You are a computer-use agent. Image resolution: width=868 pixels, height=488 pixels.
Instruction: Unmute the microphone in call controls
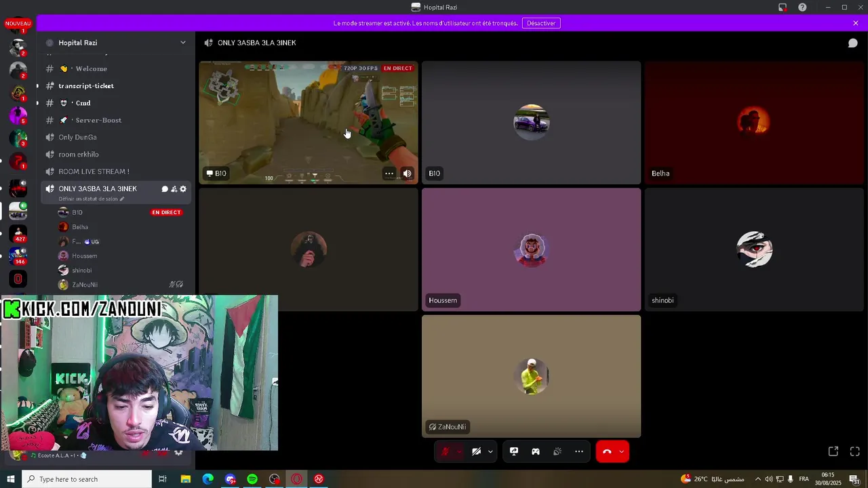[x=446, y=451]
